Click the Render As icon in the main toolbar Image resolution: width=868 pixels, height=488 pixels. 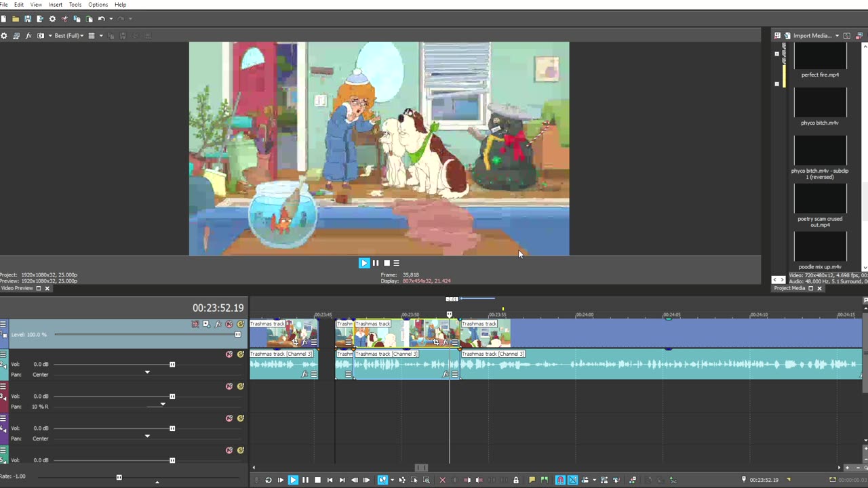pyautogui.click(x=40, y=19)
